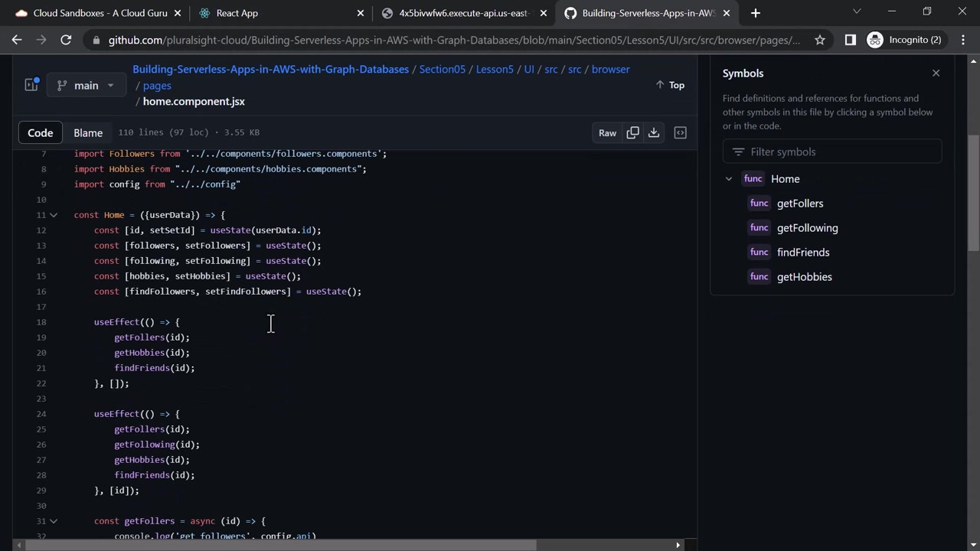
Task: Open browser side panel icon
Action: click(850, 40)
